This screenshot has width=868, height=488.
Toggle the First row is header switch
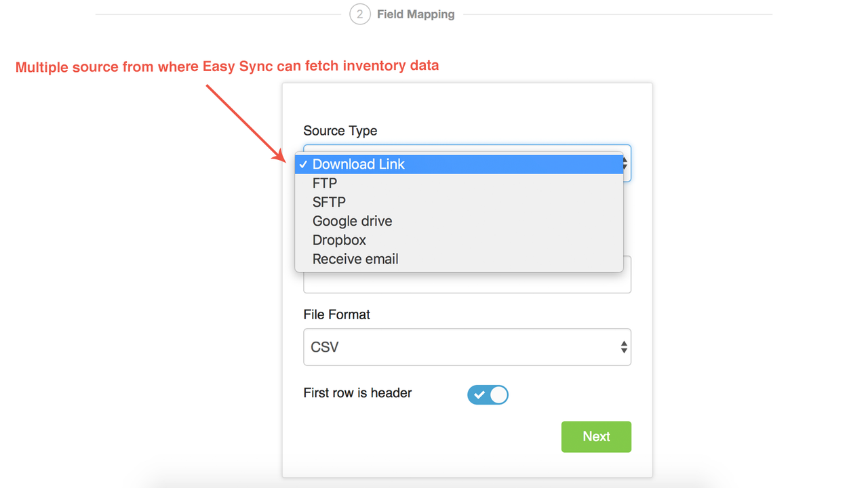click(488, 394)
